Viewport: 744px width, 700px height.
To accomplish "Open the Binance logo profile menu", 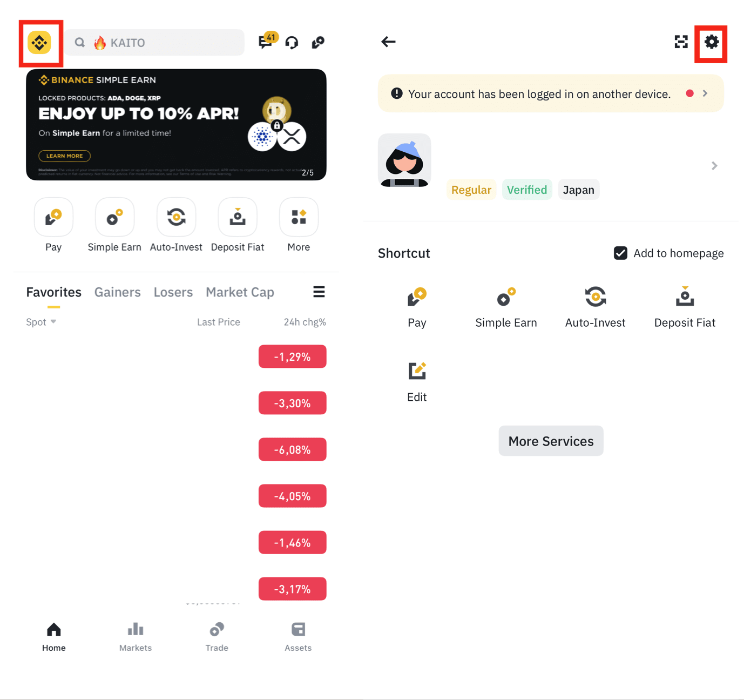I will pos(39,43).
